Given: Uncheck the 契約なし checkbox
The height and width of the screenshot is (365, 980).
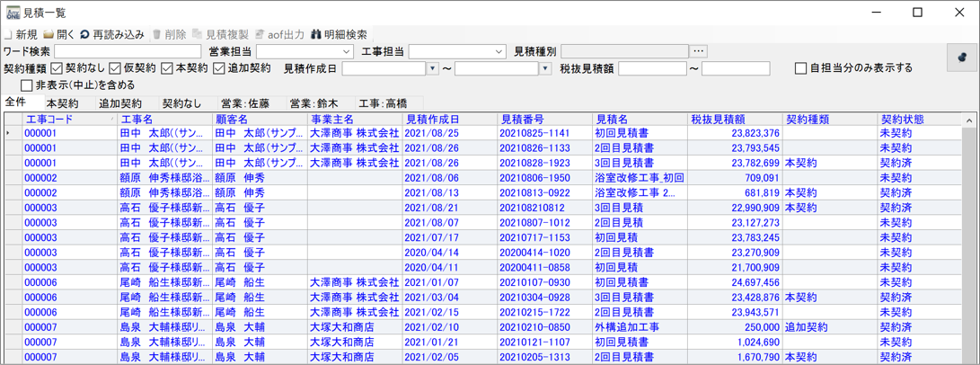Looking at the screenshot, I should (x=57, y=68).
